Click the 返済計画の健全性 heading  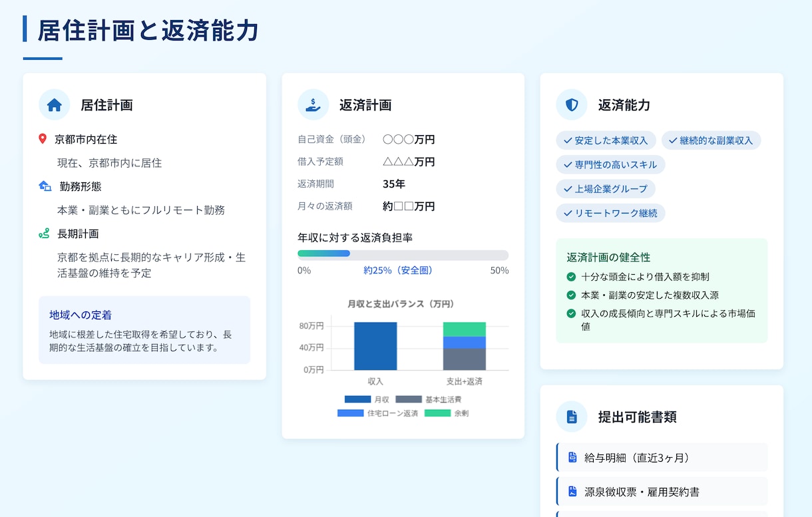pyautogui.click(x=609, y=258)
